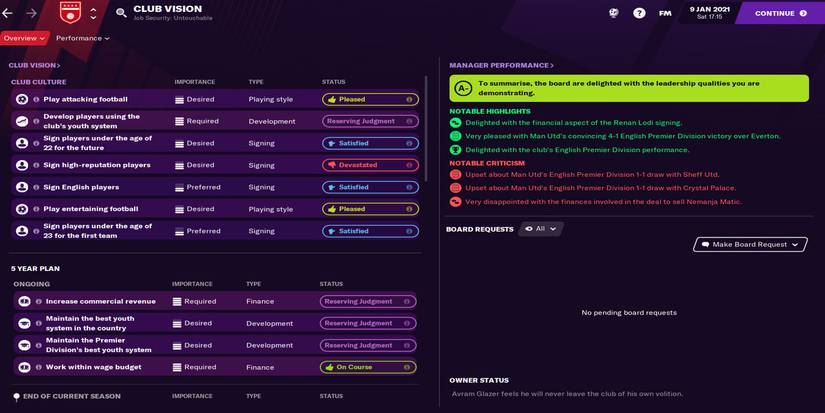Click the Manchester United club badge
Viewport: 825px width, 413px height.
point(70,13)
